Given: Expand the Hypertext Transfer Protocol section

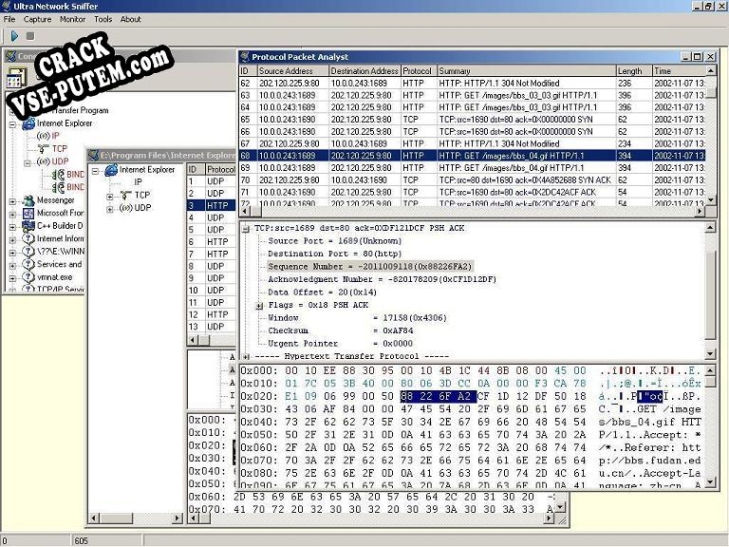Looking at the screenshot, I should tap(245, 357).
